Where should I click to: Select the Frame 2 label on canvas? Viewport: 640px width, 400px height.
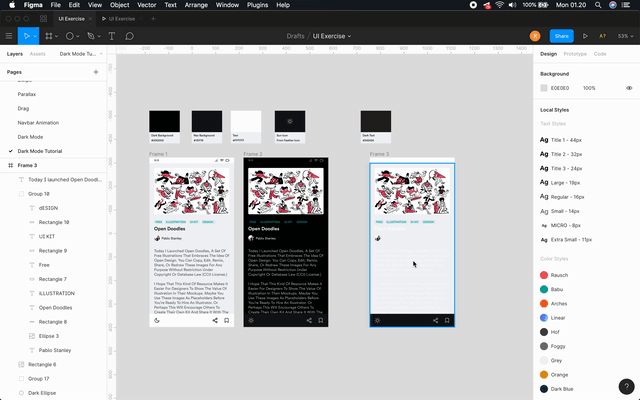[x=253, y=154]
